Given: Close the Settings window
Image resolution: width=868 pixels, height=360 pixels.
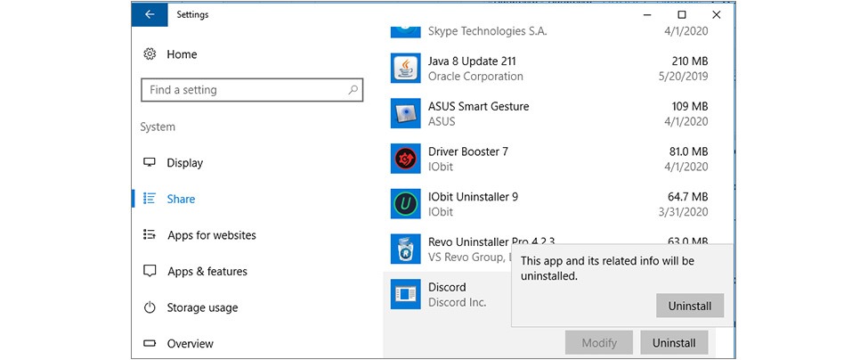Looking at the screenshot, I should (717, 15).
